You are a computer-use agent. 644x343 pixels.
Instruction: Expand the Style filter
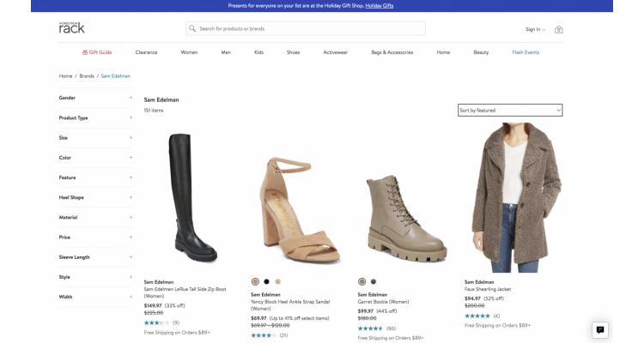tap(95, 277)
